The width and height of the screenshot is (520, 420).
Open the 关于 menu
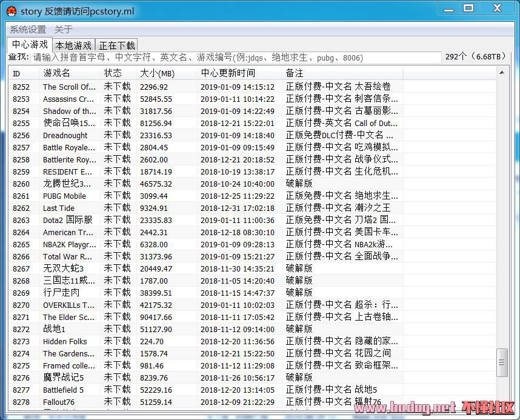64,30
